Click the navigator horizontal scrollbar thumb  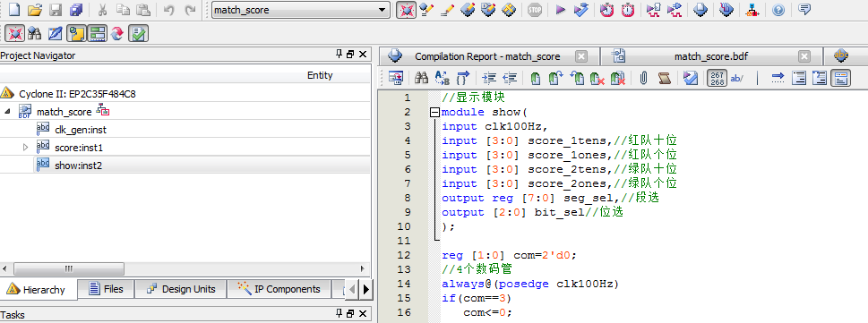pos(69,268)
